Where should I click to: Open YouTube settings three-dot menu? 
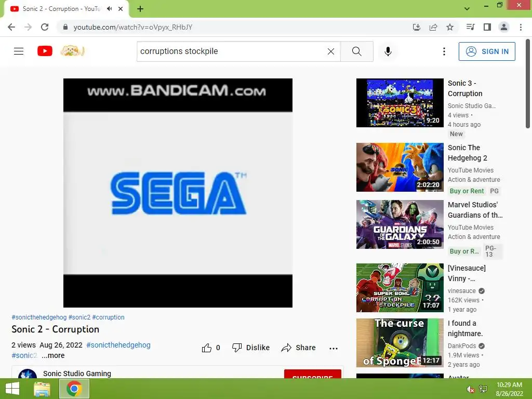(x=444, y=51)
